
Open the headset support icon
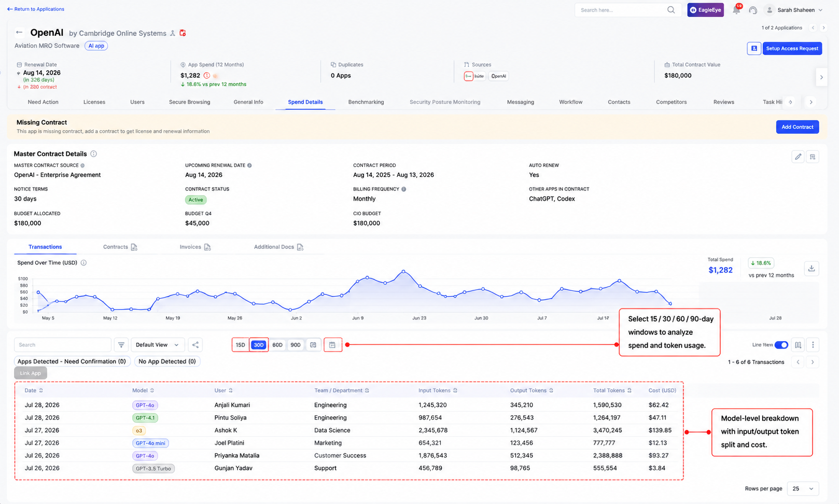(753, 10)
